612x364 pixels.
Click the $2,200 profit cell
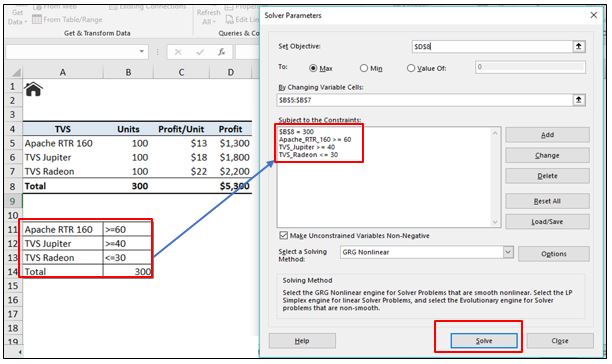pos(231,172)
